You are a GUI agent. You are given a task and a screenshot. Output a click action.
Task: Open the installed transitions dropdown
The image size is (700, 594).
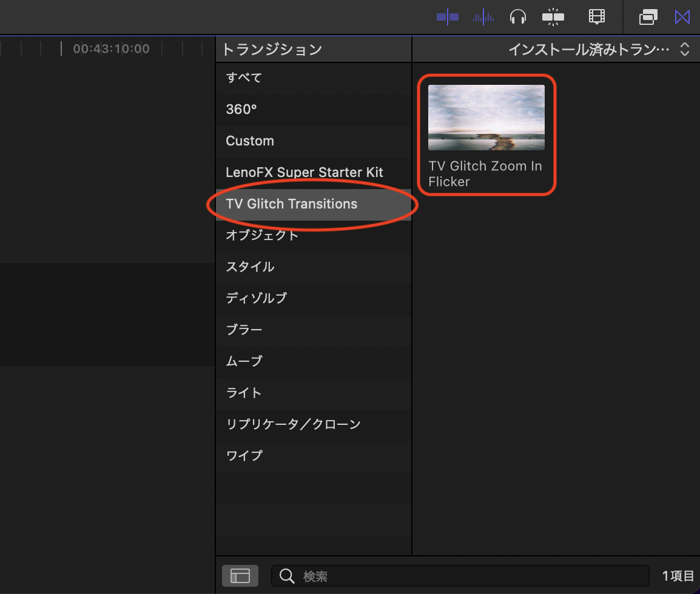[598, 49]
